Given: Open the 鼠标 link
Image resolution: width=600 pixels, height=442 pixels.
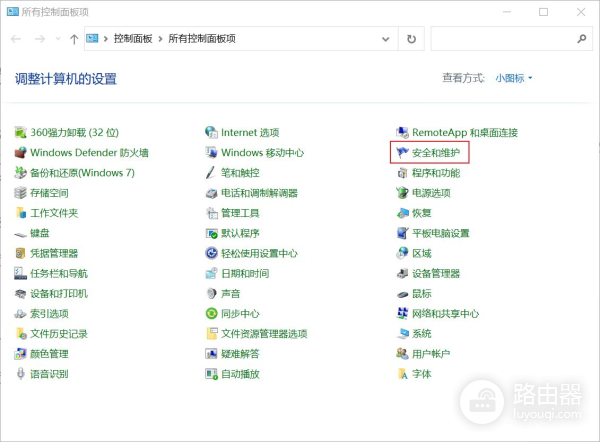Looking at the screenshot, I should 421,294.
